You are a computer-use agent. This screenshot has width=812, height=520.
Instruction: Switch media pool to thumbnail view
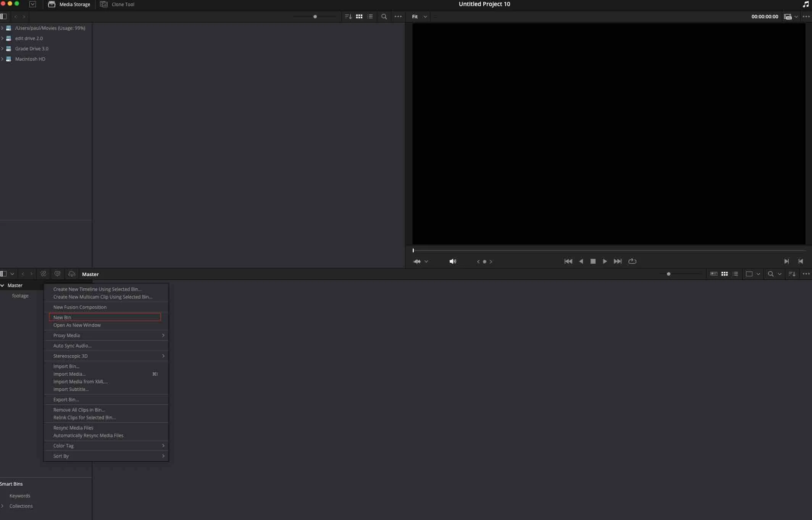pos(724,274)
